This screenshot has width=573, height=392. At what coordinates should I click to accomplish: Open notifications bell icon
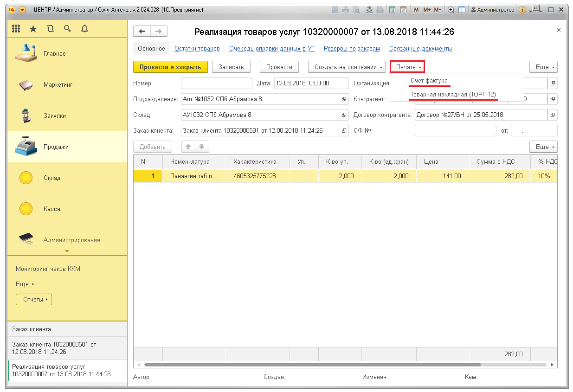[84, 29]
